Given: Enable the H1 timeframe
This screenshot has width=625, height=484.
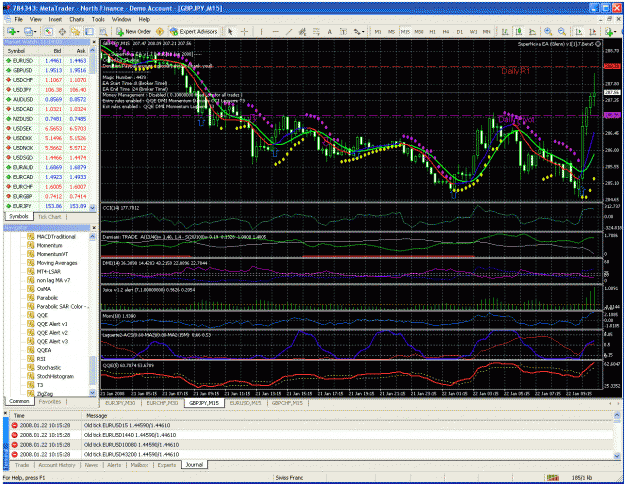Looking at the screenshot, I should [x=432, y=31].
